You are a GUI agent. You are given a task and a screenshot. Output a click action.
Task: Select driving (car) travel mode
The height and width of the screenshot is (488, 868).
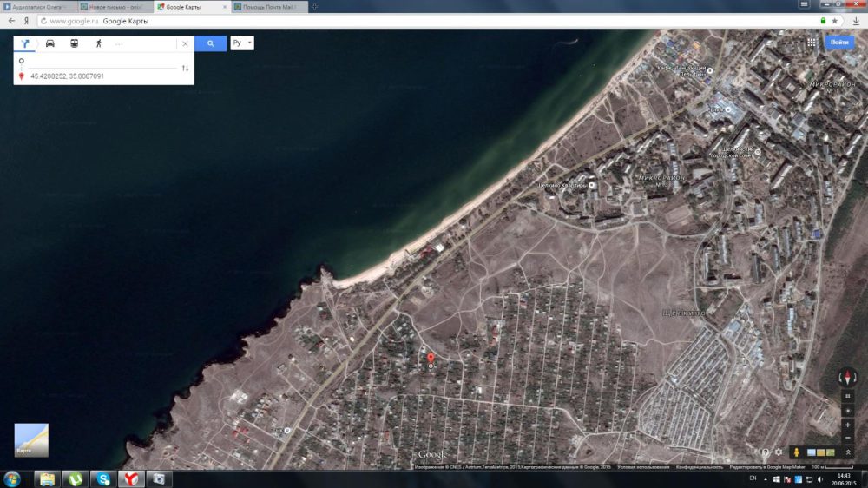tap(50, 43)
